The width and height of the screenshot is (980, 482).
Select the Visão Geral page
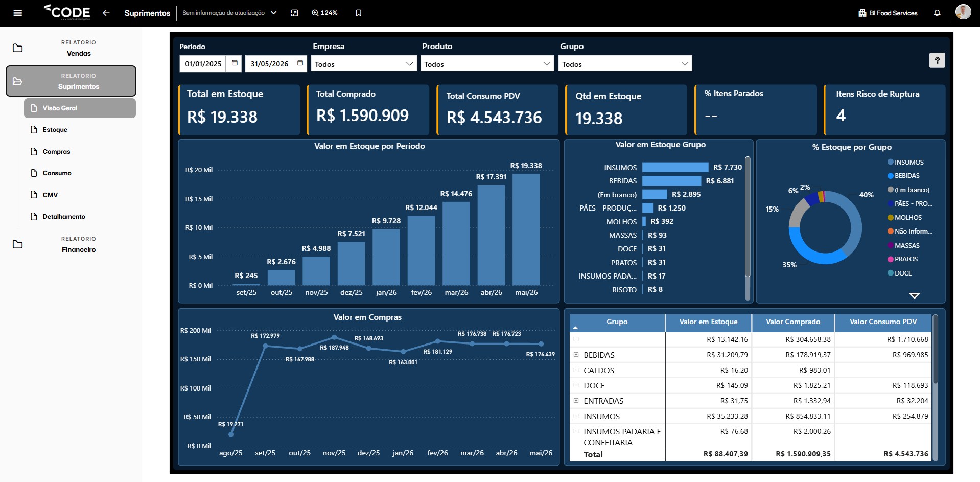(x=80, y=108)
